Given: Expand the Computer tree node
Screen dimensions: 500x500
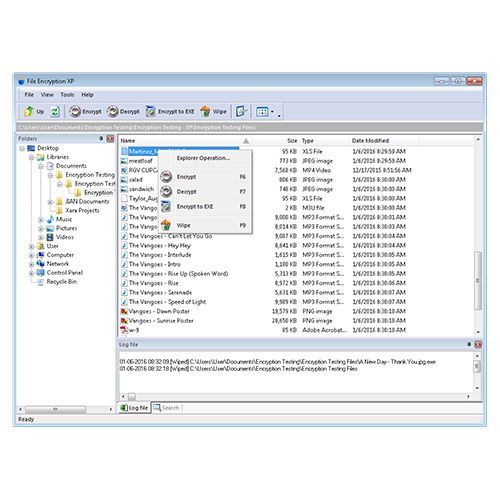Looking at the screenshot, I should coord(31,255).
